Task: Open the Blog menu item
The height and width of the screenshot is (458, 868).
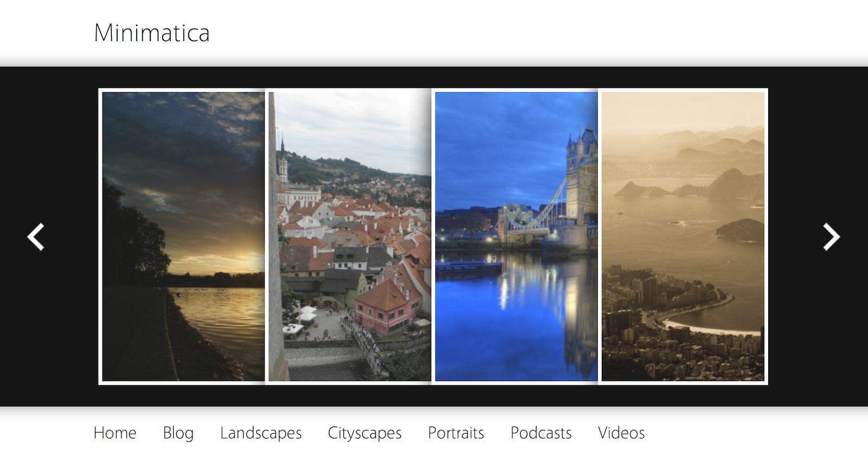Action: (x=178, y=433)
